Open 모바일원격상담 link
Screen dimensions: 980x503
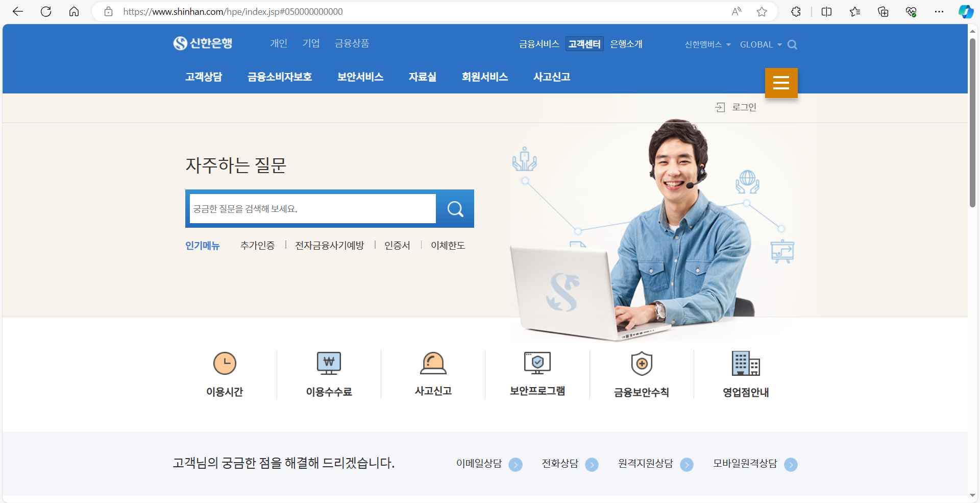[745, 464]
